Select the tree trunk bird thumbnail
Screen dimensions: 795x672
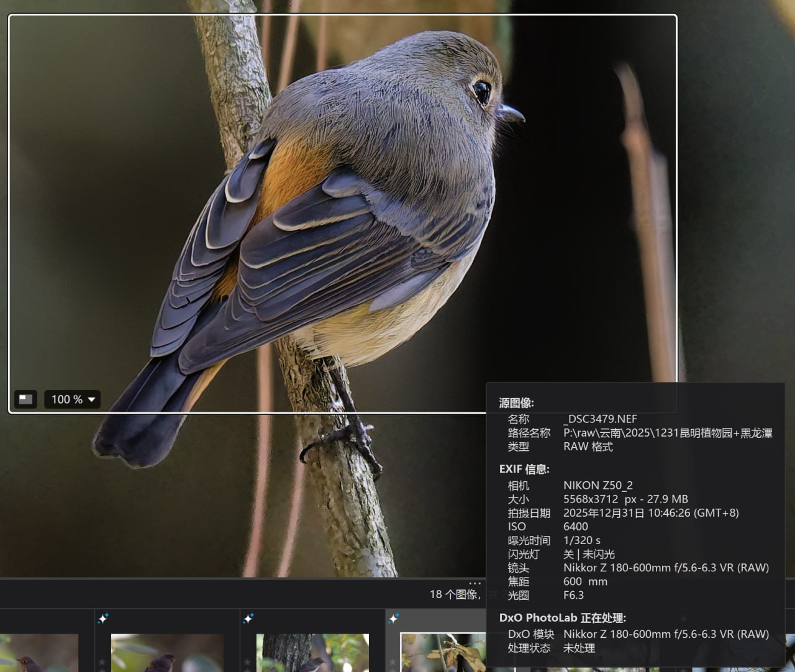pyautogui.click(x=312, y=653)
